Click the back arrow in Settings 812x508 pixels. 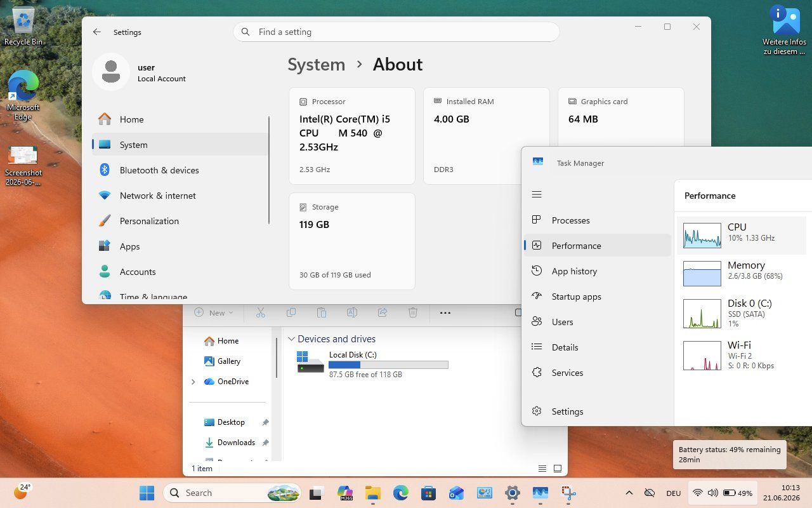tap(97, 32)
